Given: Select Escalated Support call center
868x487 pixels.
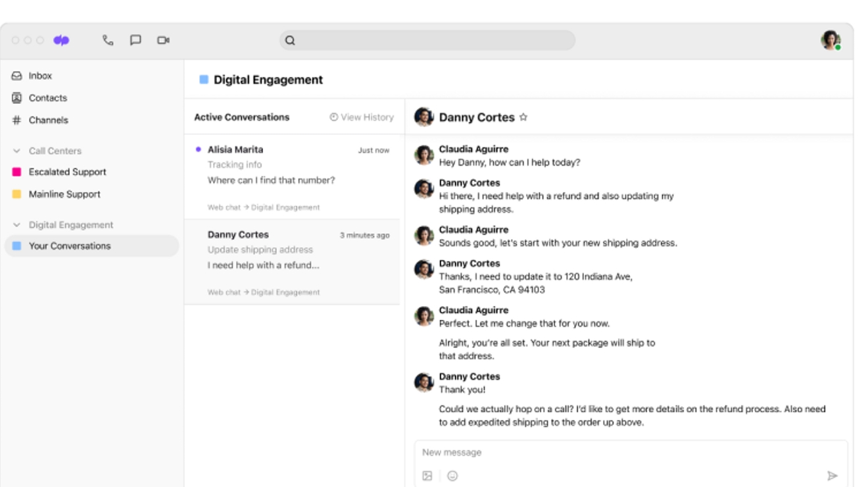Looking at the screenshot, I should click(67, 172).
